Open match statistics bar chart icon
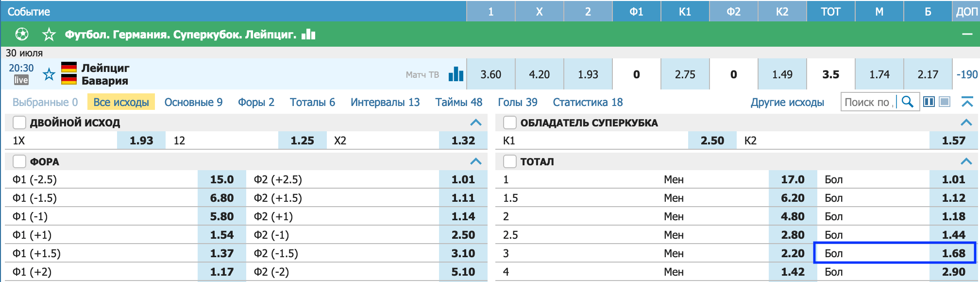980x282 pixels. [456, 74]
